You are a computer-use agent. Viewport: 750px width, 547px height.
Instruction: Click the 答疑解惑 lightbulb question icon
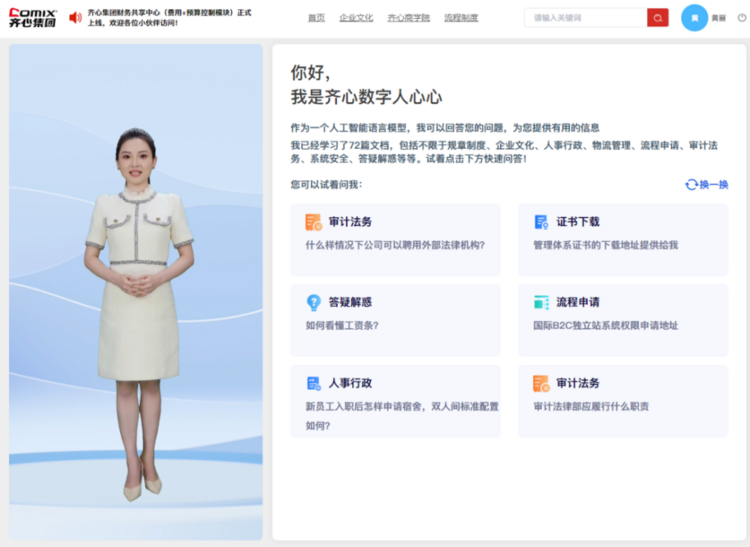pyautogui.click(x=313, y=302)
